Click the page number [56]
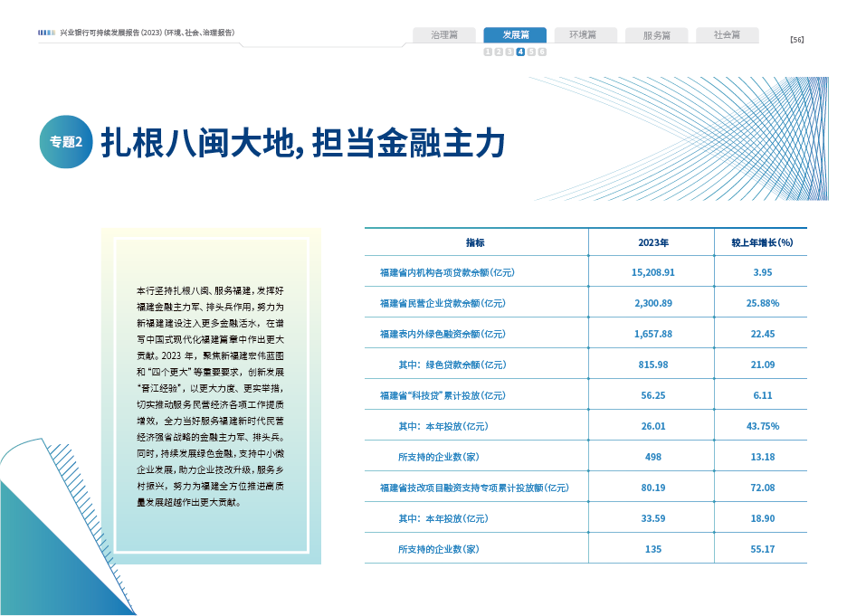 pyautogui.click(x=796, y=39)
